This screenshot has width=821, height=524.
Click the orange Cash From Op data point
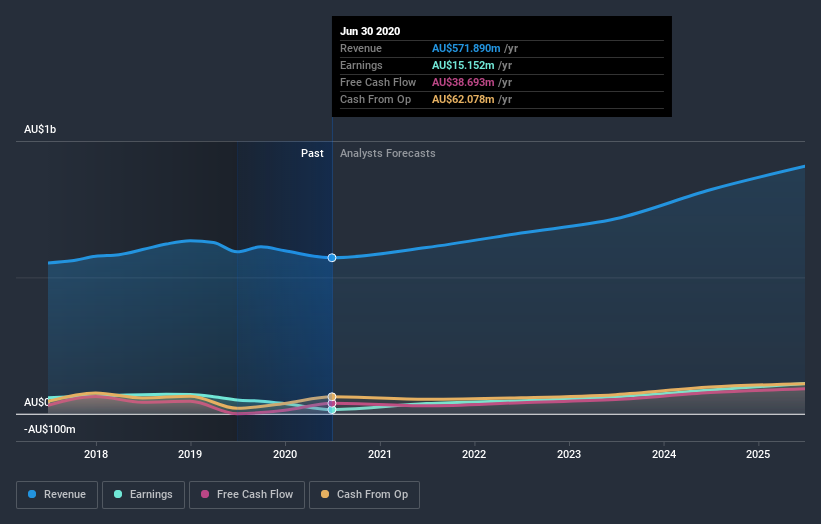click(332, 397)
